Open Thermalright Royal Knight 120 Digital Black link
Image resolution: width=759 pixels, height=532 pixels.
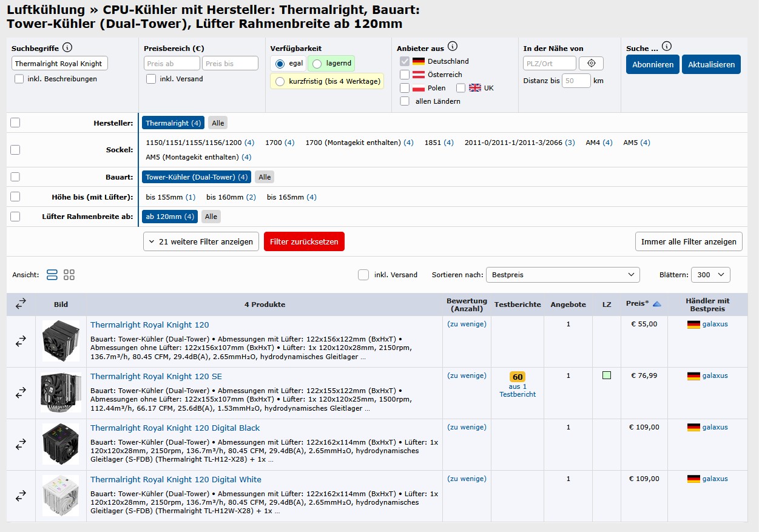click(x=175, y=428)
